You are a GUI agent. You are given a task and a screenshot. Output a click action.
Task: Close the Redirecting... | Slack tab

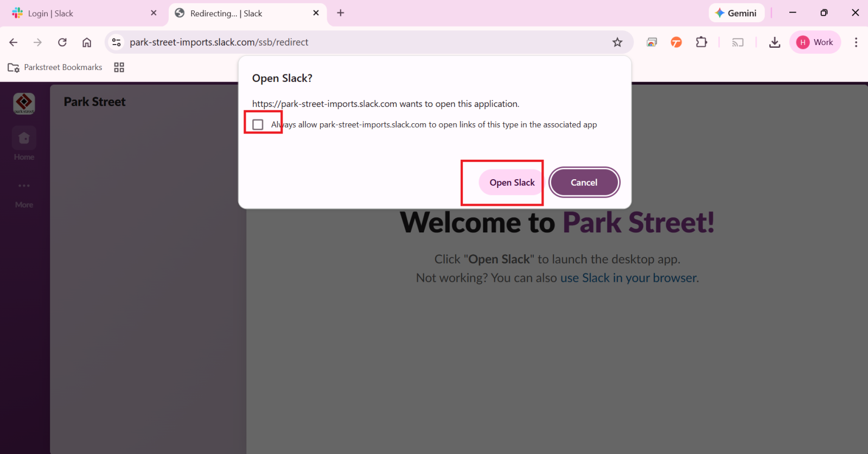pyautogui.click(x=316, y=13)
